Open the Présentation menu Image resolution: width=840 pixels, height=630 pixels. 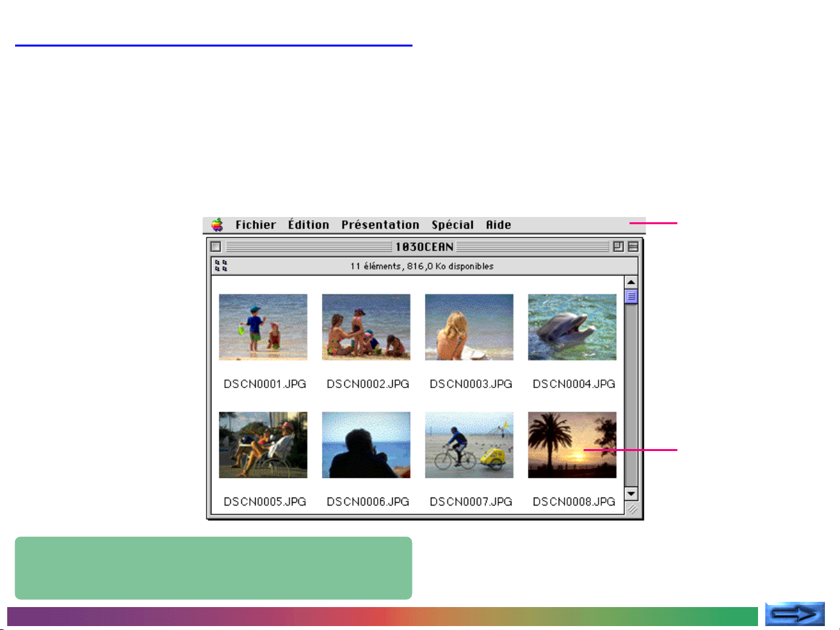[x=380, y=225]
